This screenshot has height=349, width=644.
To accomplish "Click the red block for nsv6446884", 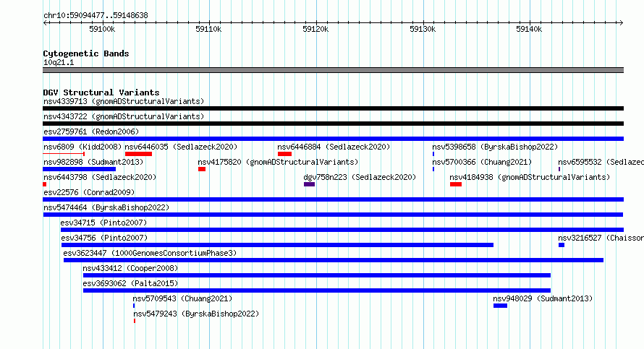I will pyautogui.click(x=284, y=154).
